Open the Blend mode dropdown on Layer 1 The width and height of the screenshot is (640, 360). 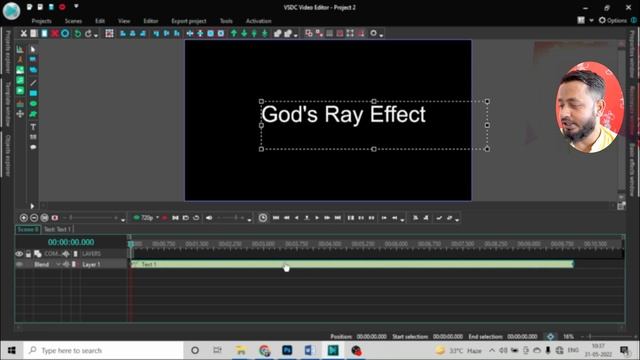58,264
